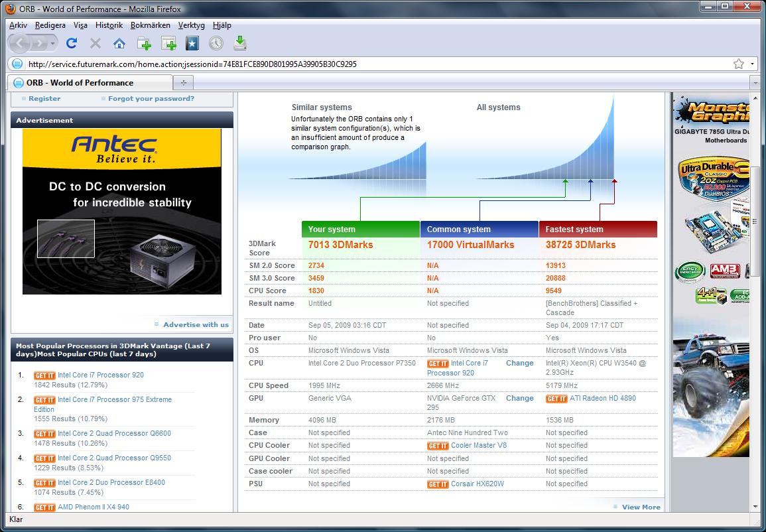This screenshot has width=766, height=532.
Task: Click the 7013 3DMarks score value
Action: pos(340,245)
